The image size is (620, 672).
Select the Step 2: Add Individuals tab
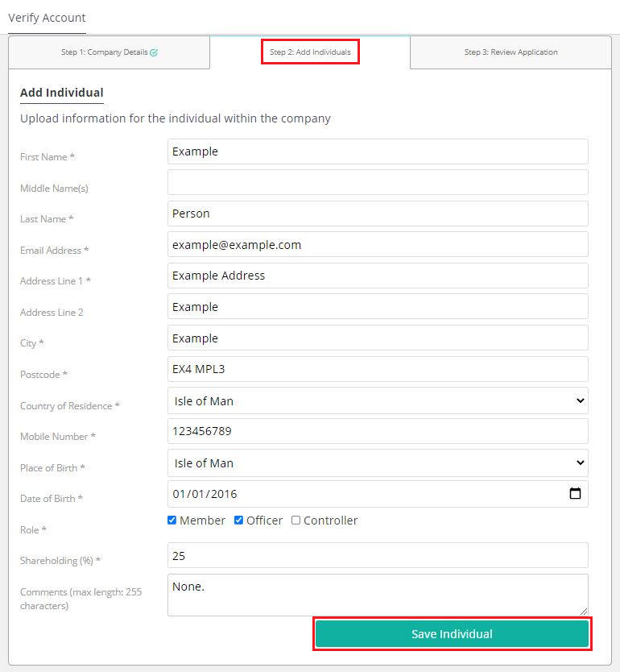coord(310,52)
